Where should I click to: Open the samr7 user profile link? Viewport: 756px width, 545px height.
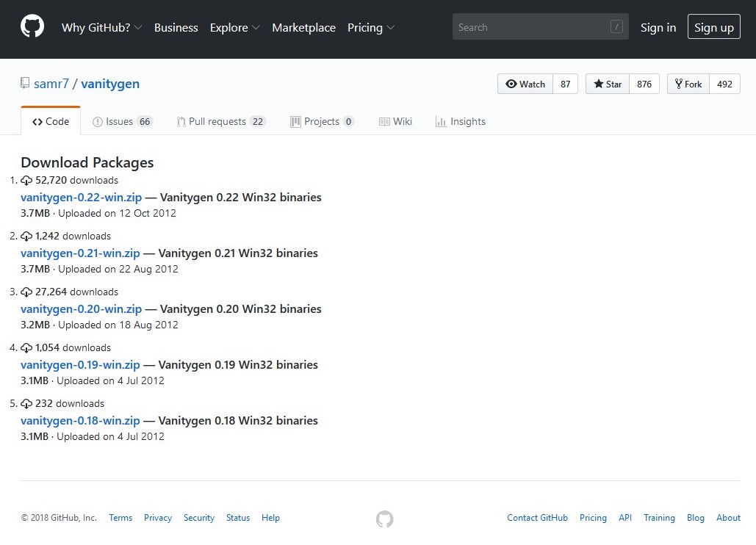pyautogui.click(x=51, y=84)
